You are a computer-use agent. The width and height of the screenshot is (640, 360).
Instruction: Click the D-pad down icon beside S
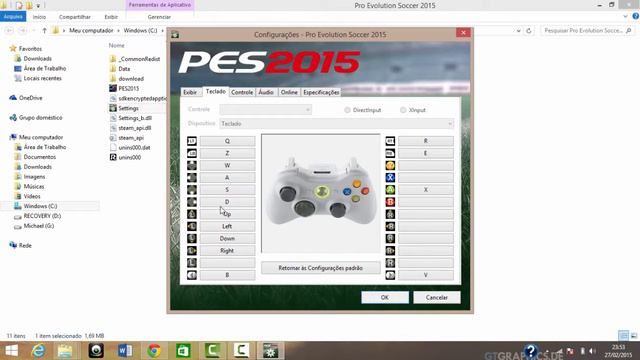pyautogui.click(x=191, y=190)
